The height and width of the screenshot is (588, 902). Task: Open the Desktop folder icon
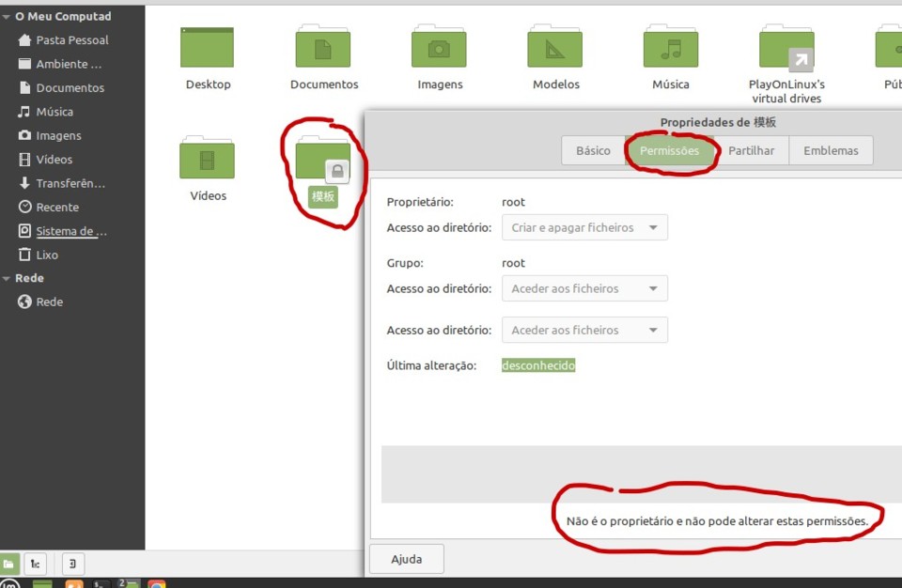[x=208, y=49]
